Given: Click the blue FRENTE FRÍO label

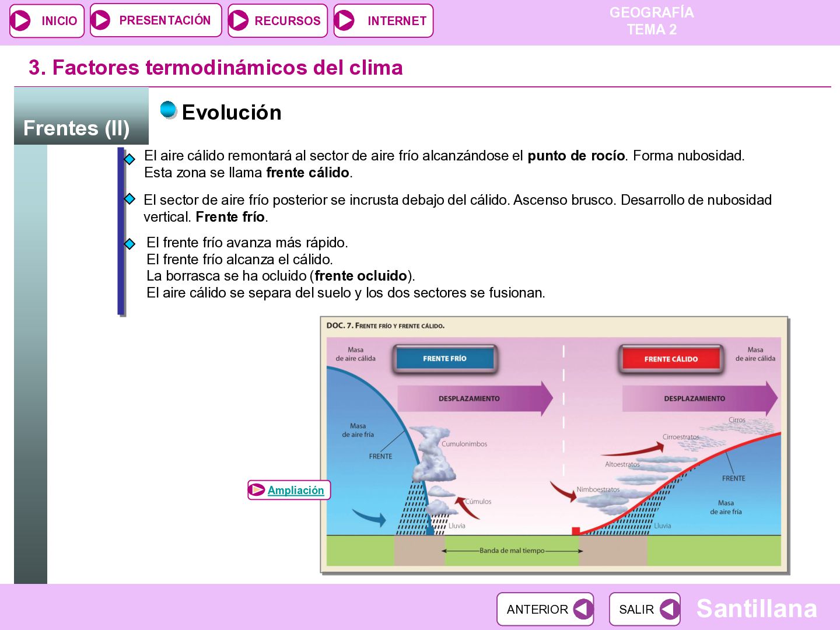Looking at the screenshot, I should pyautogui.click(x=445, y=359).
